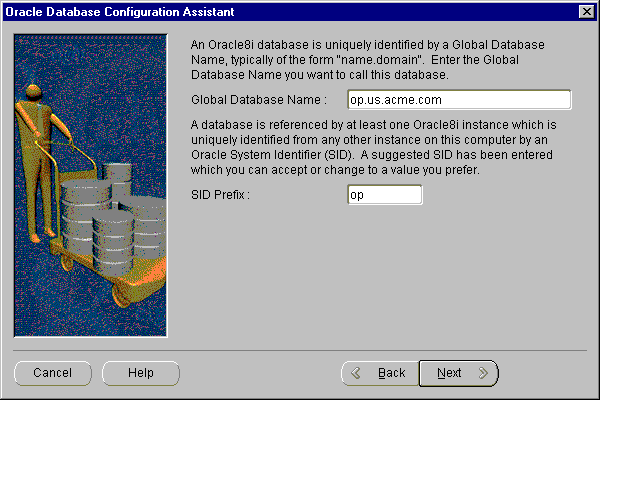Viewport: 640px width, 480px height.
Task: Proceed with the Next button label
Action: click(449, 373)
